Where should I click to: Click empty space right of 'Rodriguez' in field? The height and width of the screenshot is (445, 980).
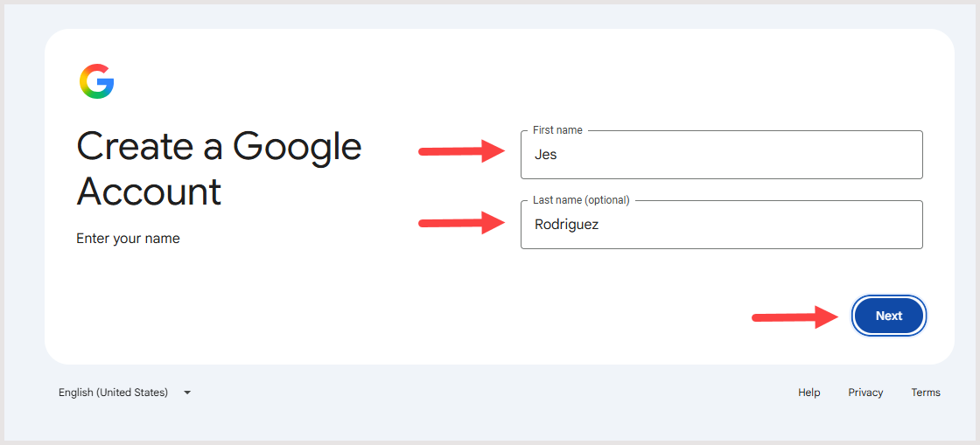tap(759, 225)
